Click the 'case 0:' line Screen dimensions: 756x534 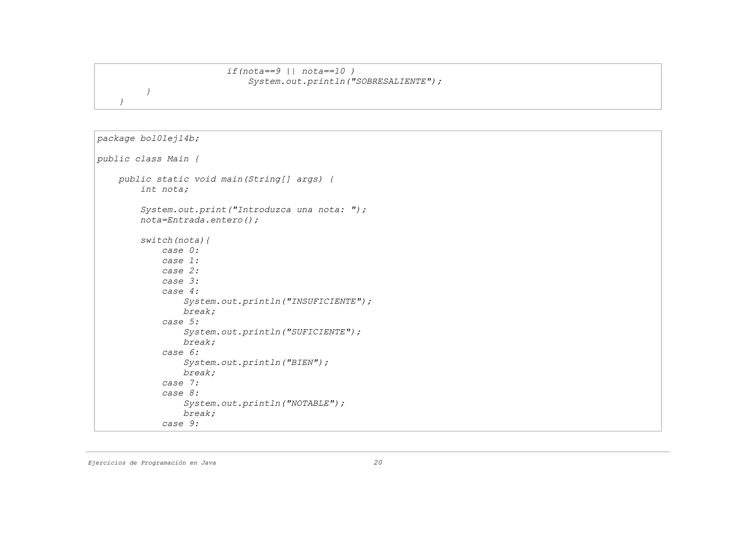tap(181, 250)
